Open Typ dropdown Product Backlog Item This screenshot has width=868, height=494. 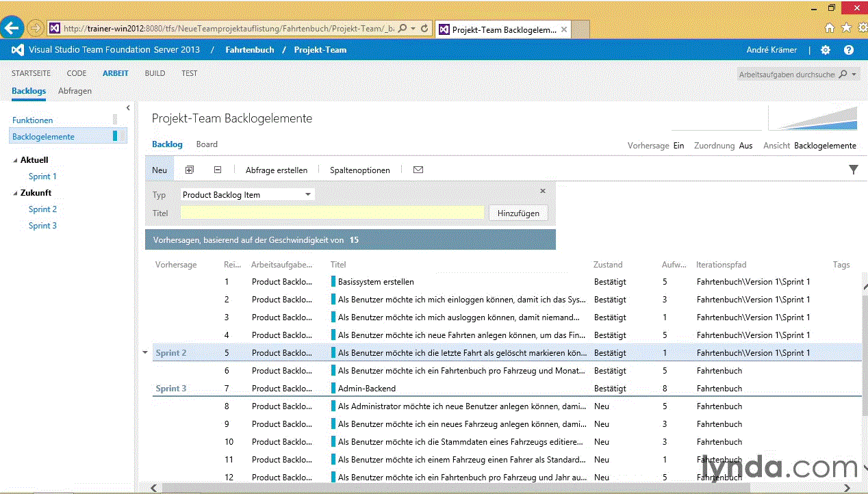[247, 194]
